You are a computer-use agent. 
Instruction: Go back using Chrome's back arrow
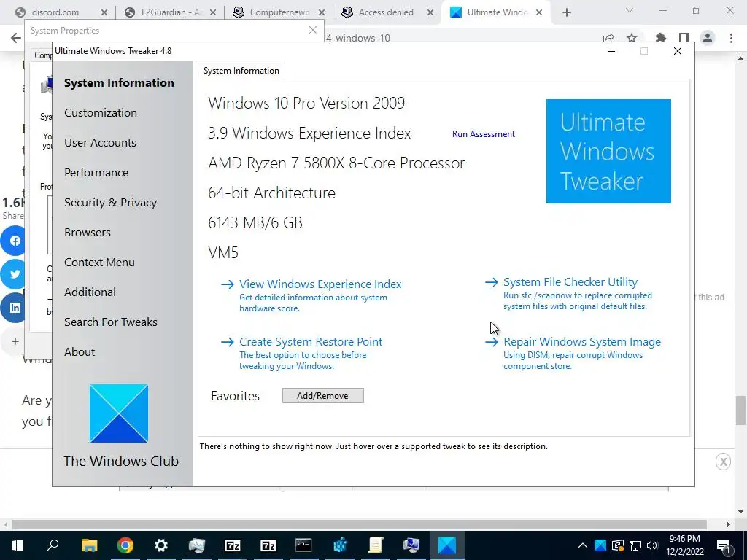[16, 38]
